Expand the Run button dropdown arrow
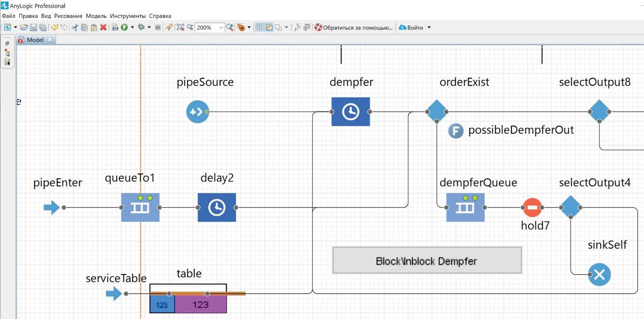Image resolution: width=644 pixels, height=319 pixels. click(x=132, y=27)
